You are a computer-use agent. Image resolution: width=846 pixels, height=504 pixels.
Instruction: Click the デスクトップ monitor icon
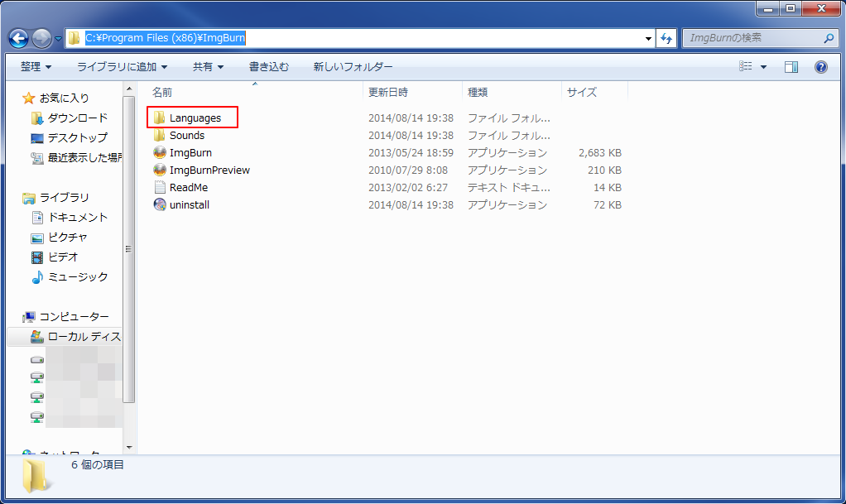[36, 138]
